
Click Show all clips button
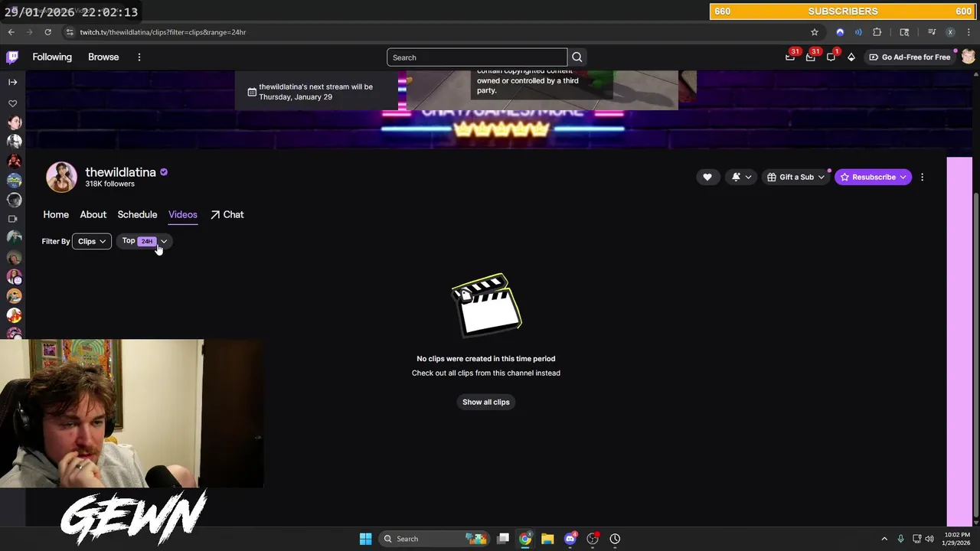click(486, 403)
